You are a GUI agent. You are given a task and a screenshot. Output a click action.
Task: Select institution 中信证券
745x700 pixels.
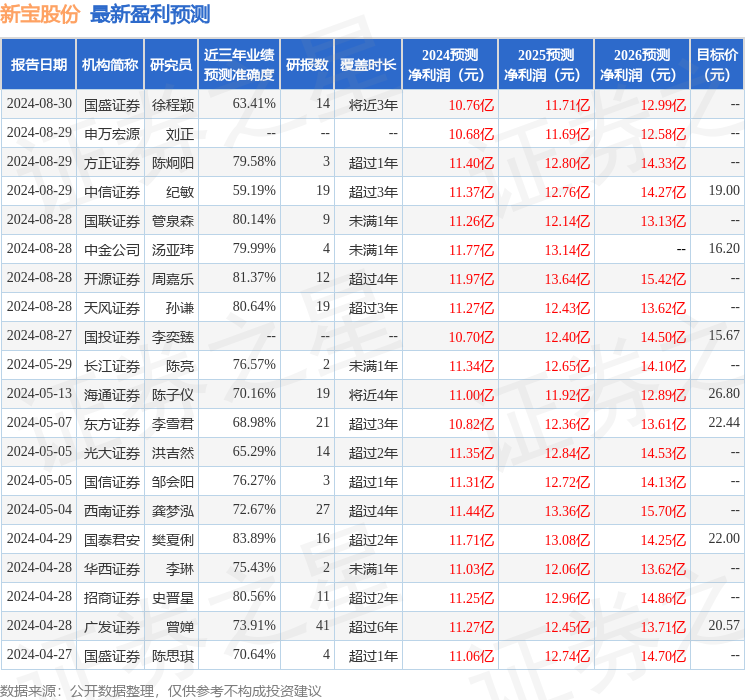coord(112,192)
